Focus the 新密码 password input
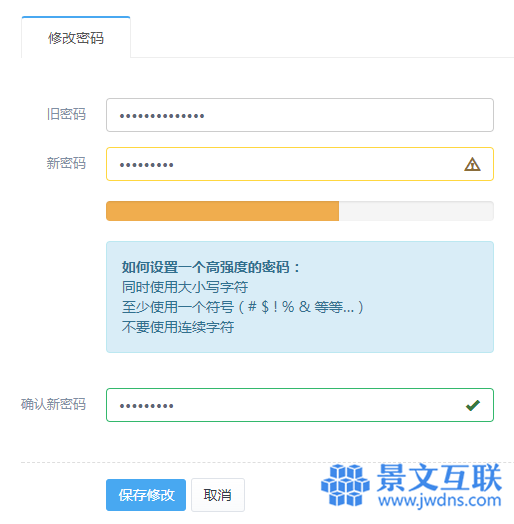 [x=300, y=164]
